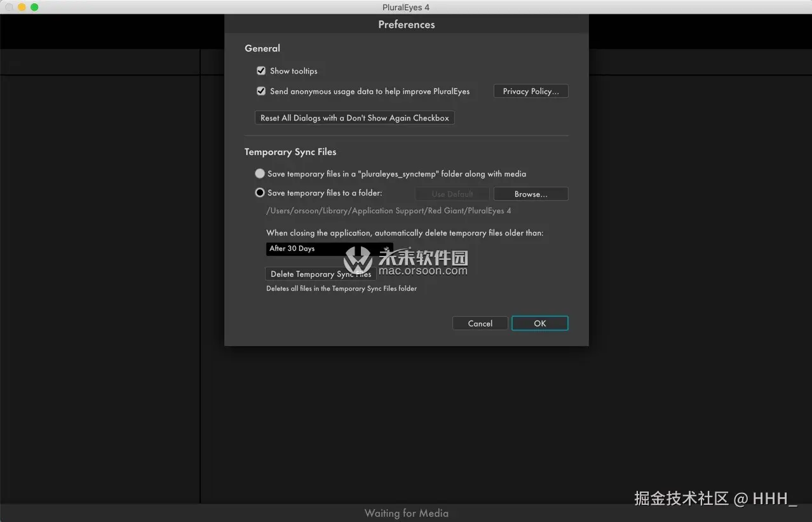Screen dimensions: 812x522
Task: Select Save temporary files to a folder
Action: [x=260, y=192]
